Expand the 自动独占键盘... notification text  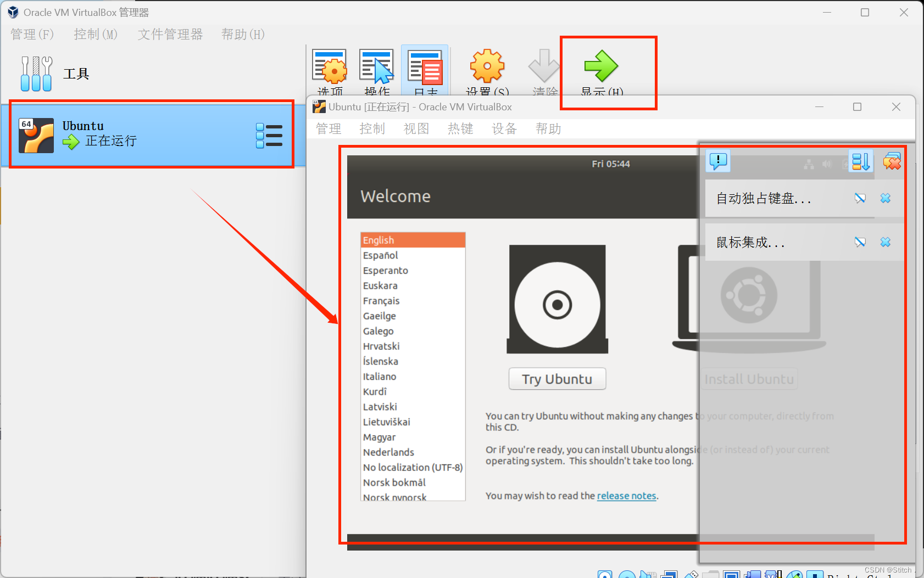pos(764,198)
